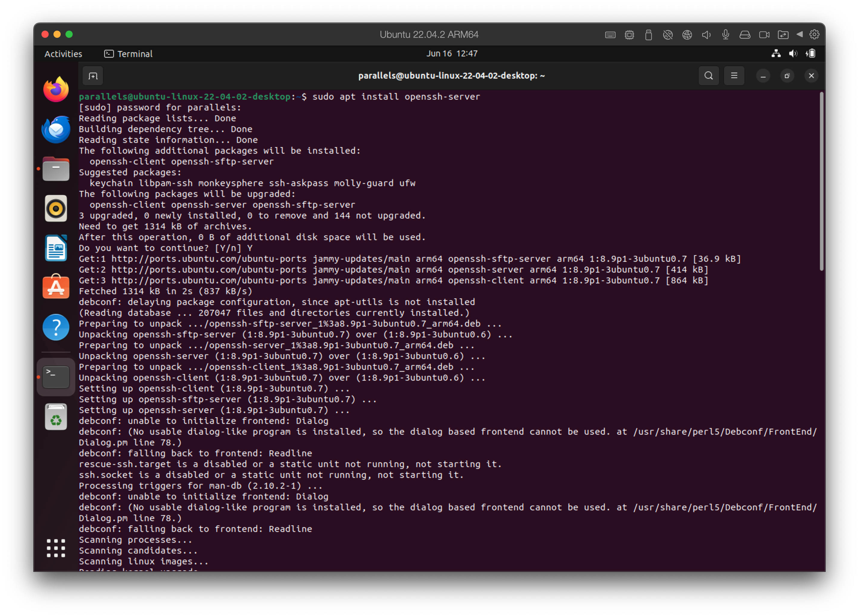Open the Jun 16 12:47 clock menu
859x616 pixels.
click(x=452, y=53)
